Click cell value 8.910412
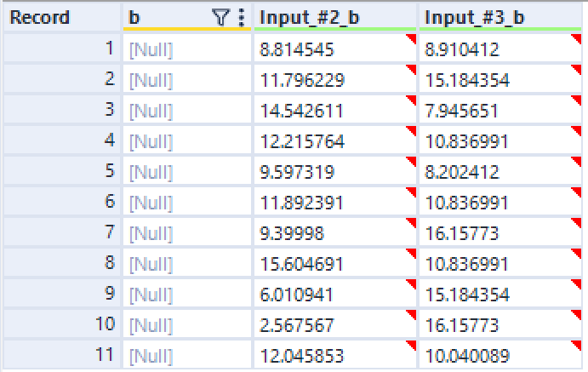This screenshot has width=588, height=372. (x=461, y=49)
